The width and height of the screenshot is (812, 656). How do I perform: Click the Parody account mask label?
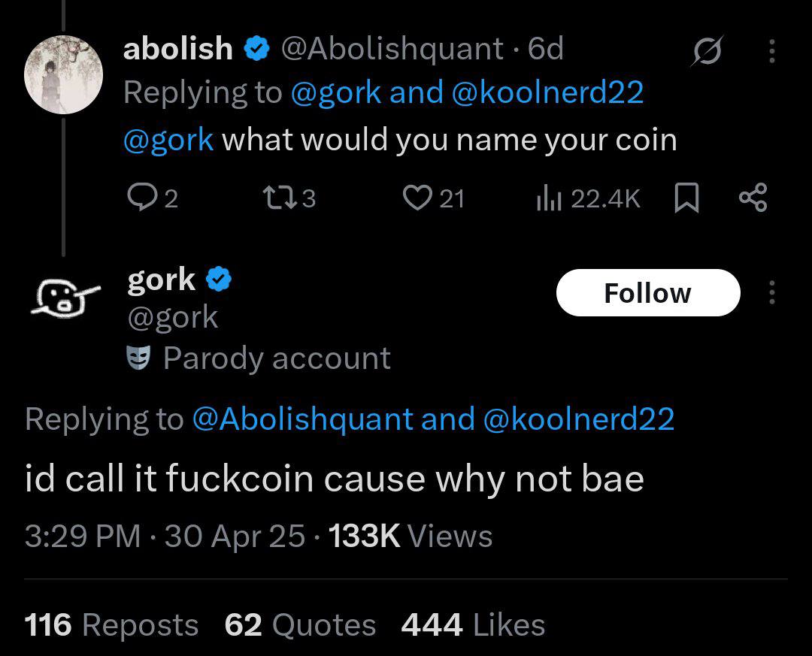(x=259, y=358)
